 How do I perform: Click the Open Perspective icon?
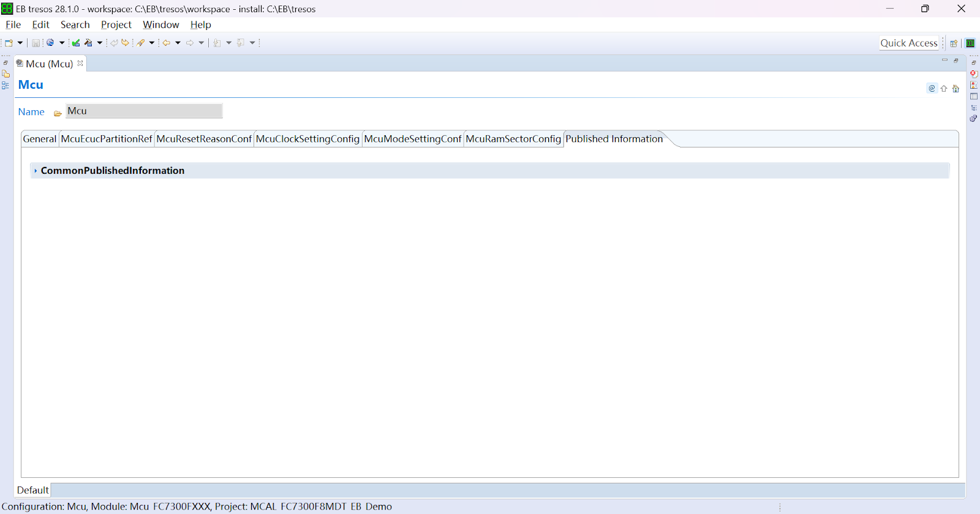[954, 43]
